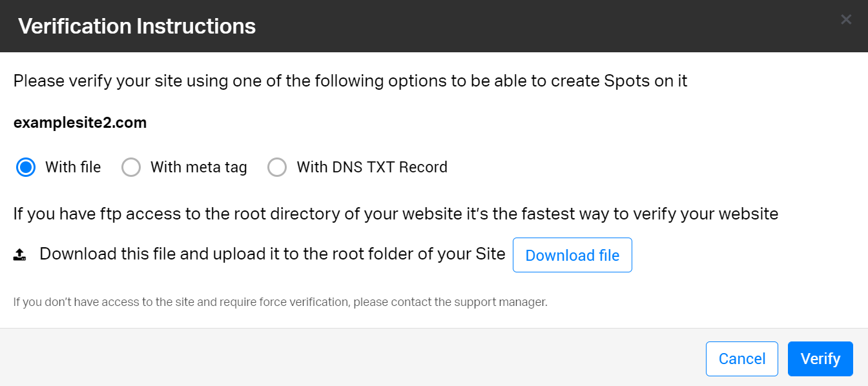
Task: Click the blue Verify button
Action: 820,359
